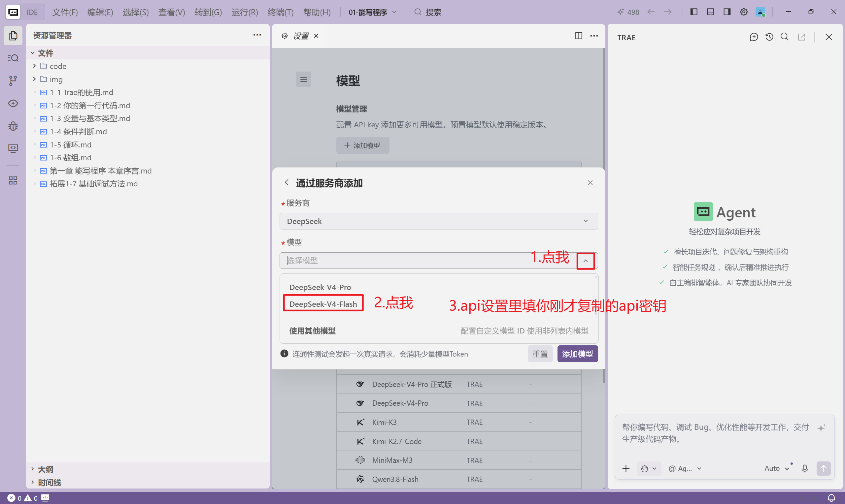
Task: Close the 设置 tab
Action: [316, 36]
